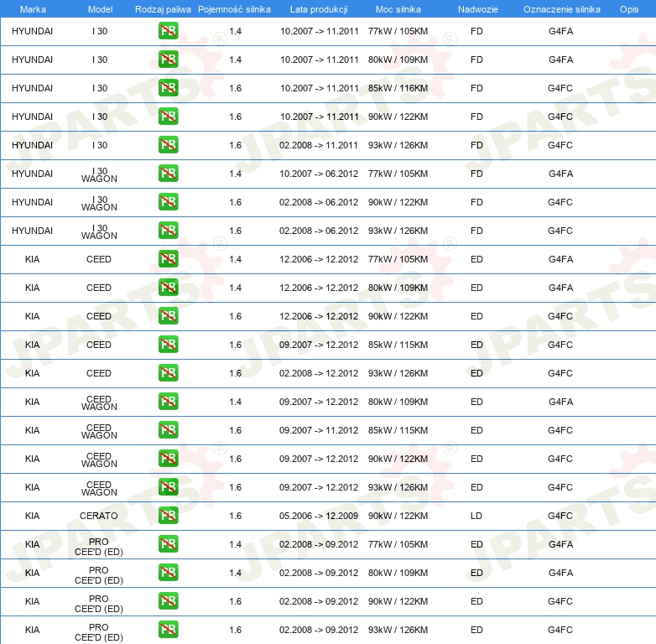Click fuel icon for I 30 WAGON 93kW row
Screen dimensions: 656x644
pyautogui.click(x=168, y=231)
